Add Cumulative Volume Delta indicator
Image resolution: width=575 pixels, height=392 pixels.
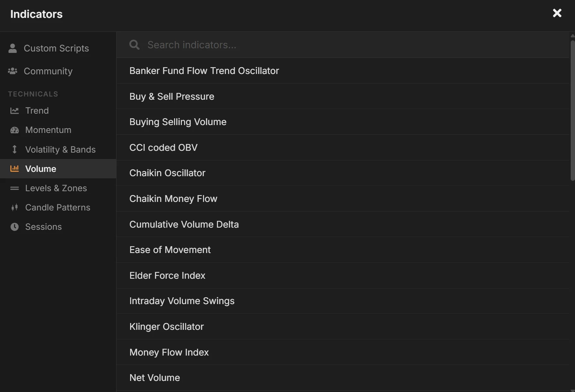343,224
